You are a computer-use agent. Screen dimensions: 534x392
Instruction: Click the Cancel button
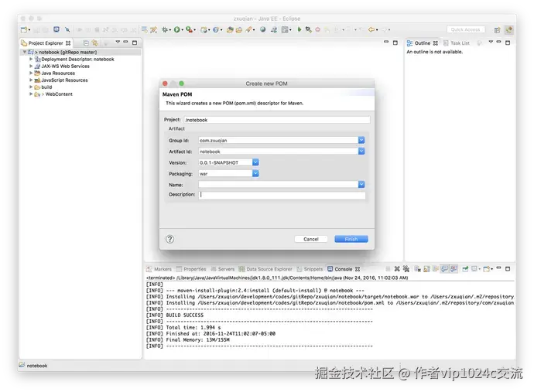pos(311,239)
